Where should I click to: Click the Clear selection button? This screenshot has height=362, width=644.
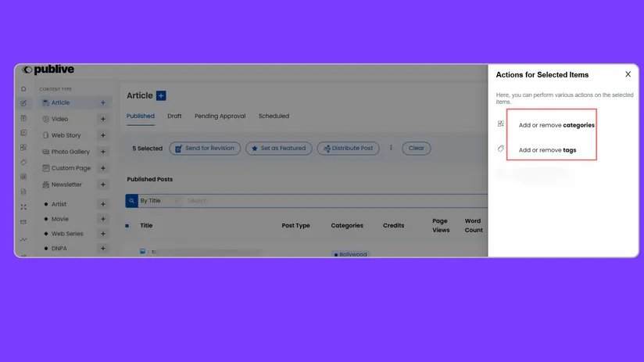417,149
